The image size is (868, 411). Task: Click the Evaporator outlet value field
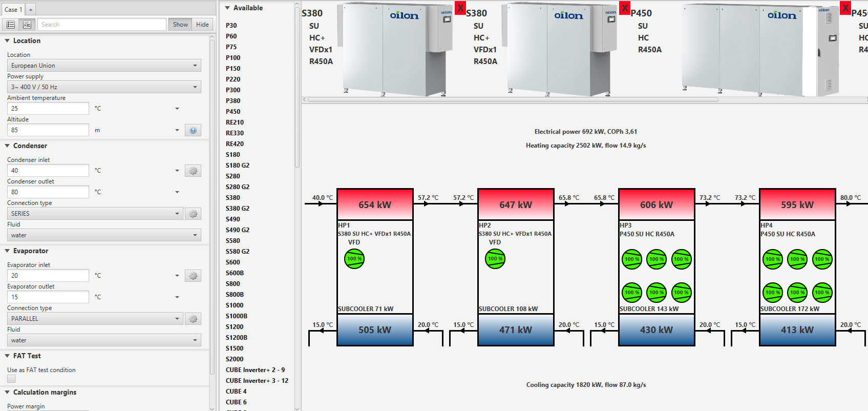pos(48,297)
